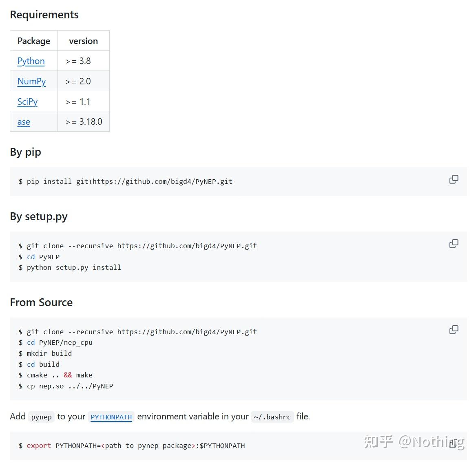Copy the setup.py install code block

coord(454,244)
